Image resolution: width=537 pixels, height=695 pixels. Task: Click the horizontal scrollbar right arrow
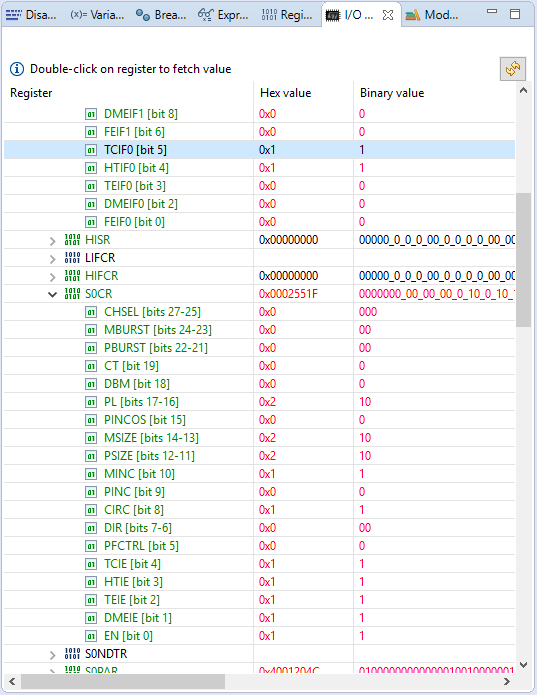[x=507, y=681]
